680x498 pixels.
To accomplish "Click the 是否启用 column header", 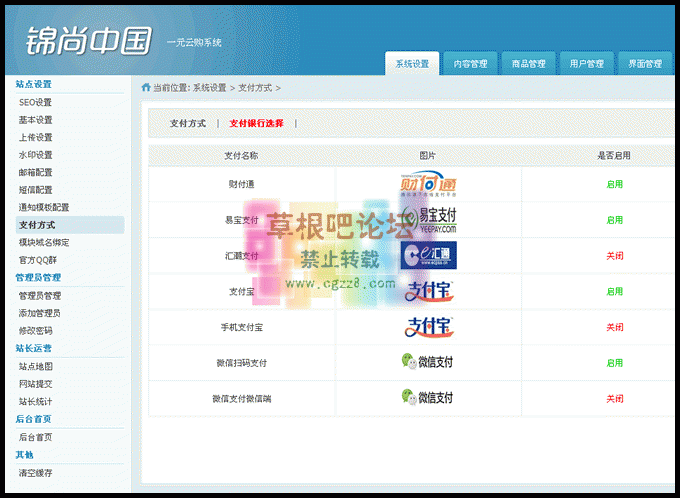I will [614, 156].
